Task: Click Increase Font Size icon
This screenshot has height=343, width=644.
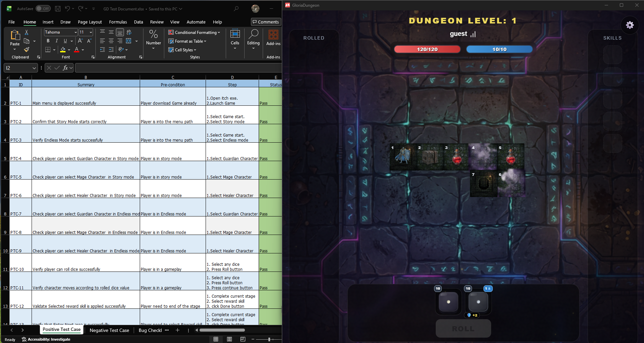Action: 80,41
